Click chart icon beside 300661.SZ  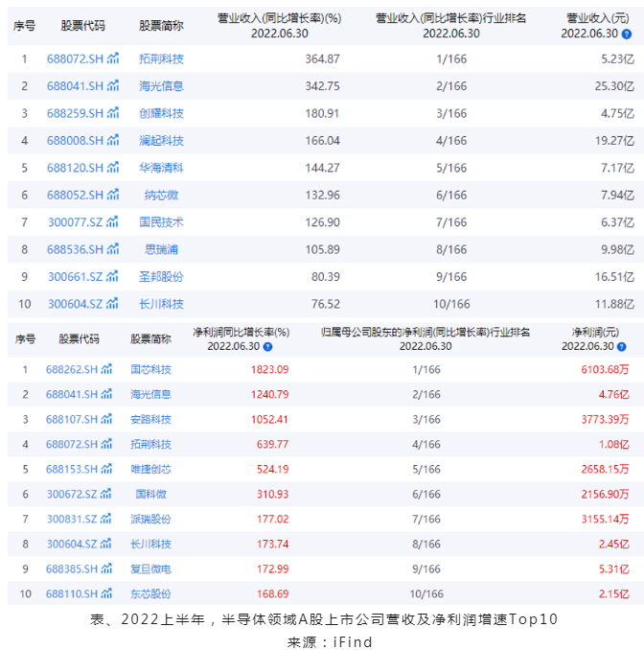112,276
